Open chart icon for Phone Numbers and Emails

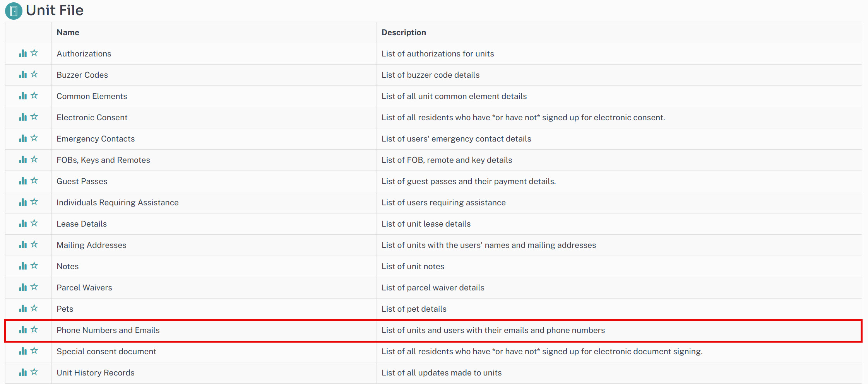pos(23,330)
